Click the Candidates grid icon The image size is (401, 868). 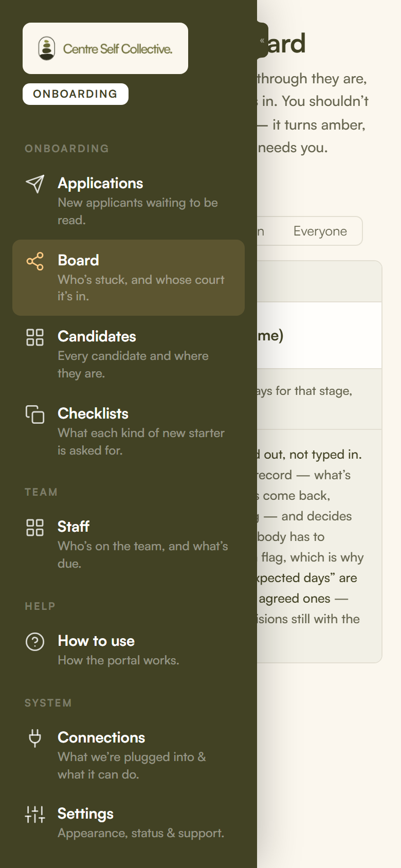[35, 337]
